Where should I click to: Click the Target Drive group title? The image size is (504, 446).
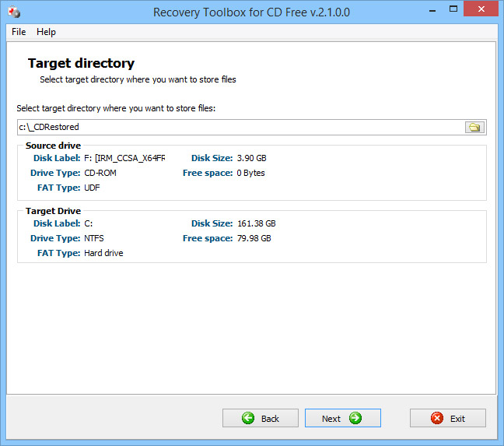tap(53, 211)
